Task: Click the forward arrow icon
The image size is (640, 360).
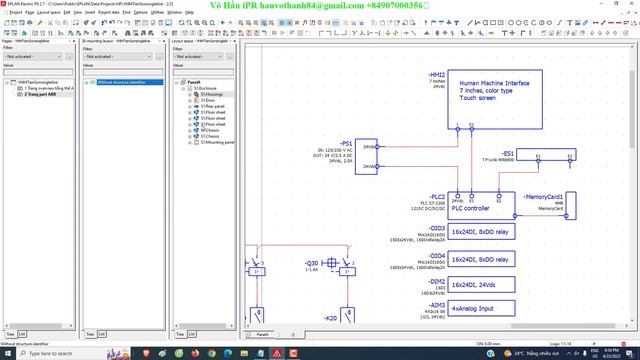Action: point(230,23)
